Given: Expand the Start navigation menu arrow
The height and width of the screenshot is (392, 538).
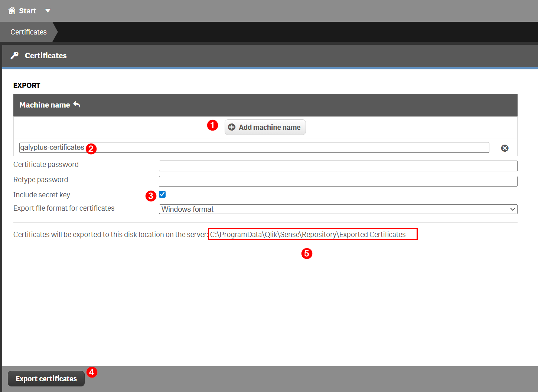Looking at the screenshot, I should (48, 11).
